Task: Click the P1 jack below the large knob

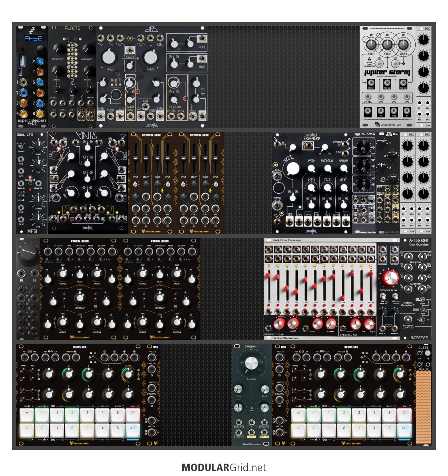Action: coord(22,273)
